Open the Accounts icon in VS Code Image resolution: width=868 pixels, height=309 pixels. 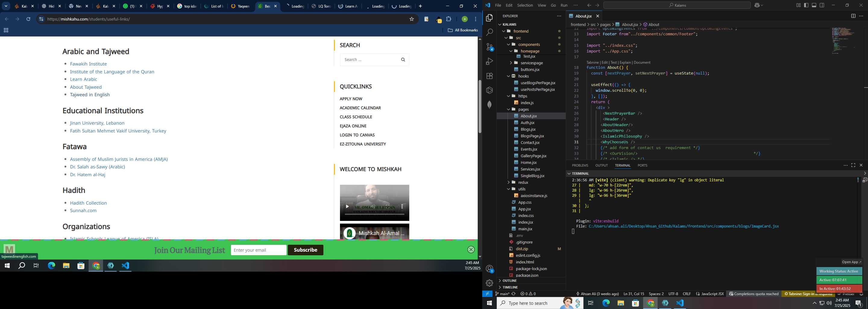click(x=489, y=269)
